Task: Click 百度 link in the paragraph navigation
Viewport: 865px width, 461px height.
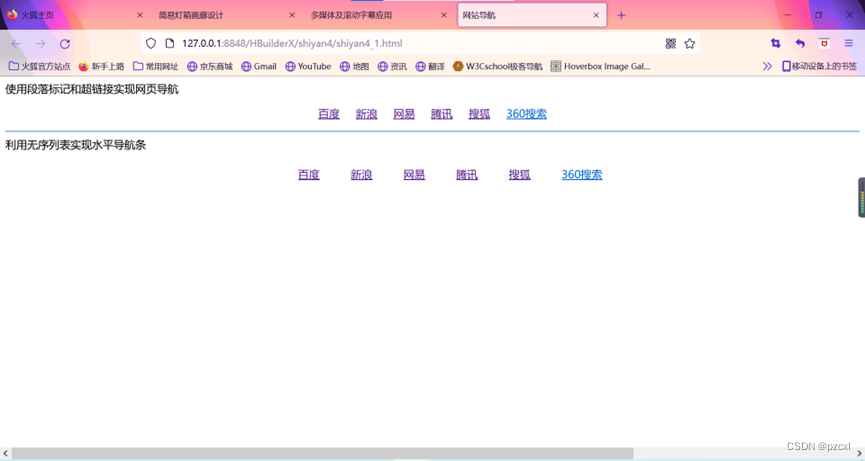Action: (x=329, y=114)
